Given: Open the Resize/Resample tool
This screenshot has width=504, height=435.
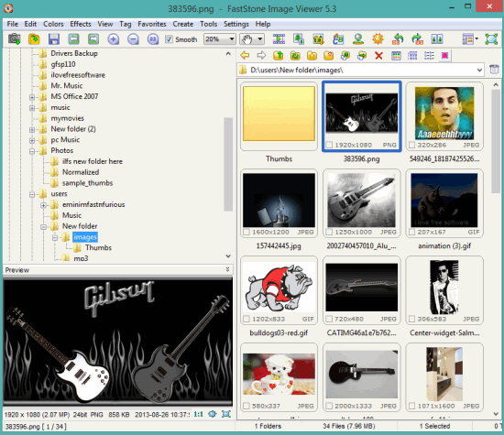Looking at the screenshot, I should pos(299,39).
